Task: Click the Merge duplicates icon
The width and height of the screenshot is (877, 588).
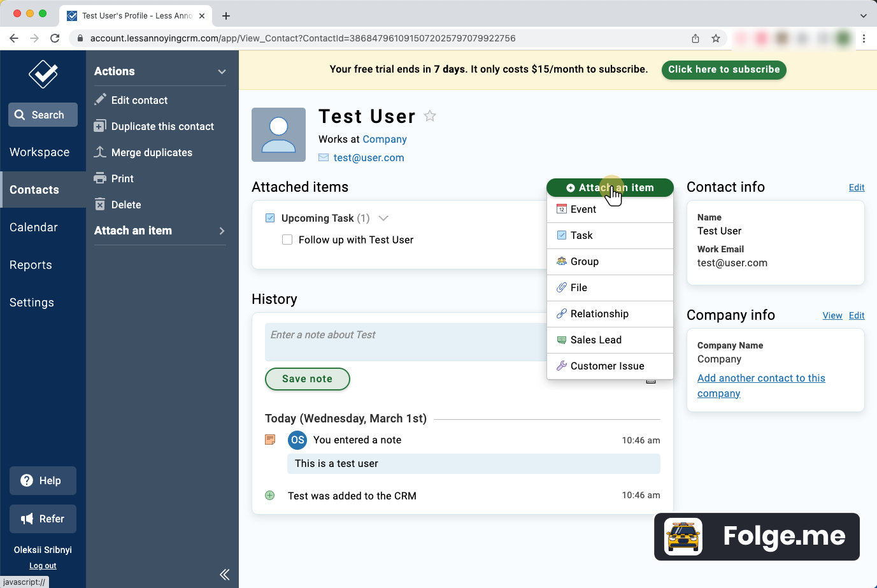Action: click(x=100, y=152)
